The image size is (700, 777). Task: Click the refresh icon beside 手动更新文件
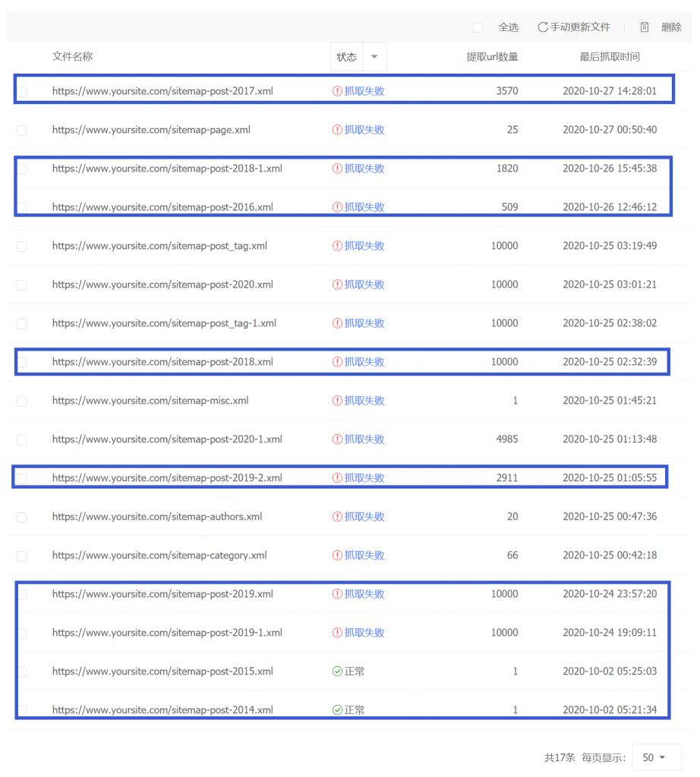pyautogui.click(x=542, y=27)
